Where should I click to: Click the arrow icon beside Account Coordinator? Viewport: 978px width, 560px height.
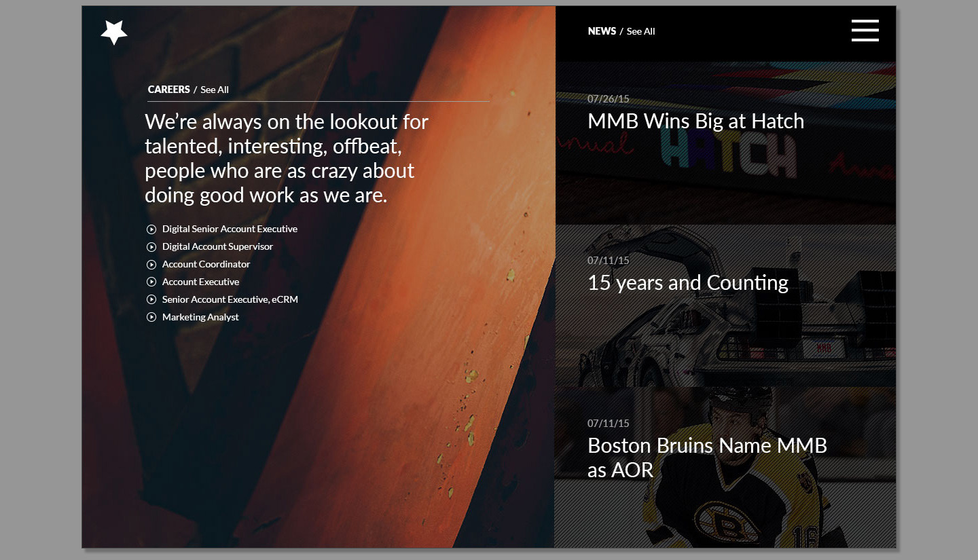(x=151, y=265)
